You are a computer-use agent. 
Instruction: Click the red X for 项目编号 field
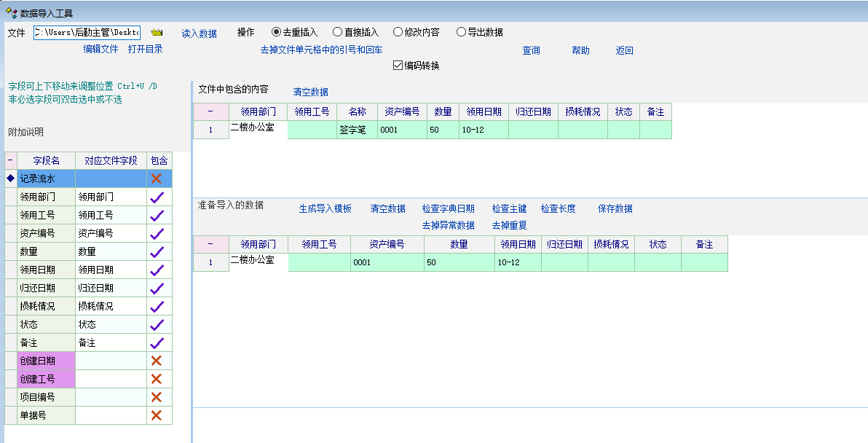(x=156, y=397)
